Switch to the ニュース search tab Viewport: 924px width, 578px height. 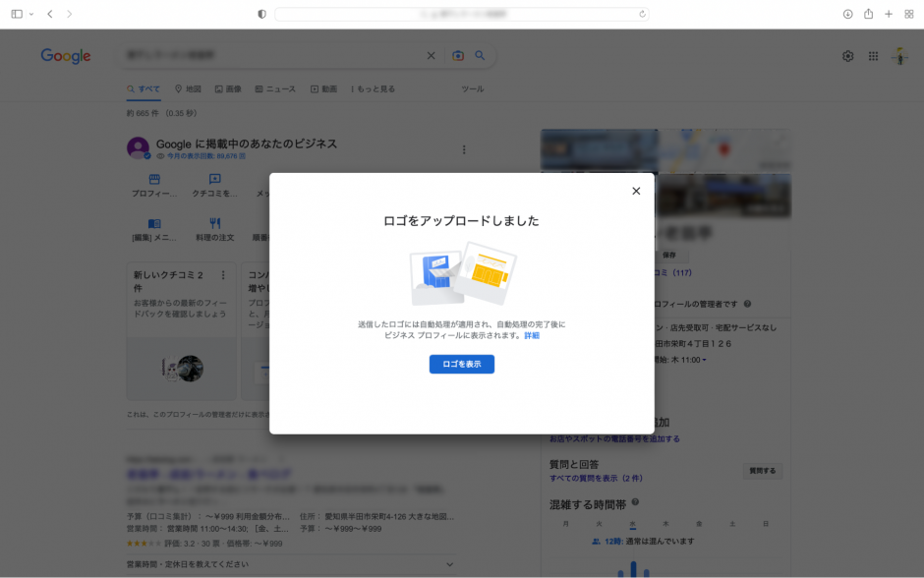(x=278, y=88)
